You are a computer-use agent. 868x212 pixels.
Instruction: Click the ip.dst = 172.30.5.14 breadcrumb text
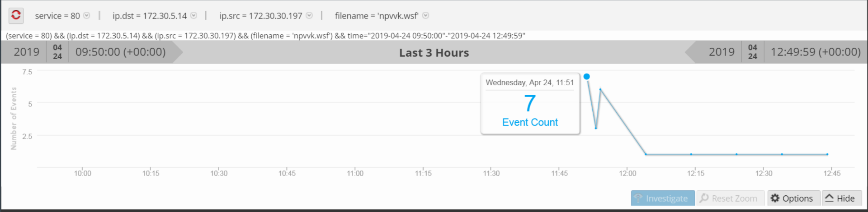[150, 16]
